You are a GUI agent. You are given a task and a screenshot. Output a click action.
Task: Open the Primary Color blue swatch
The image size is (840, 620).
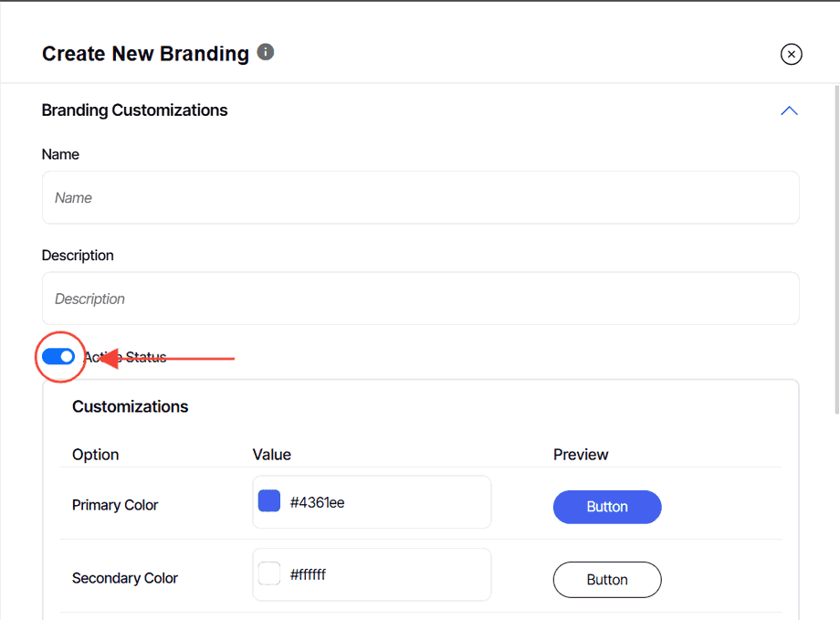[269, 501]
